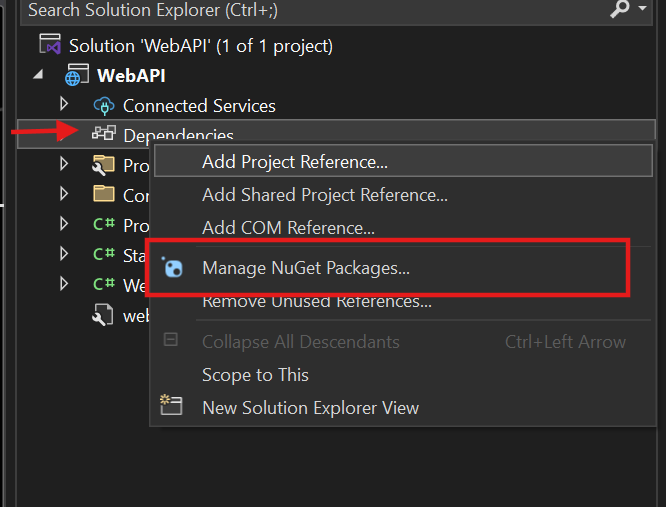Click Scope to This menu item
666x507 pixels.
255,375
